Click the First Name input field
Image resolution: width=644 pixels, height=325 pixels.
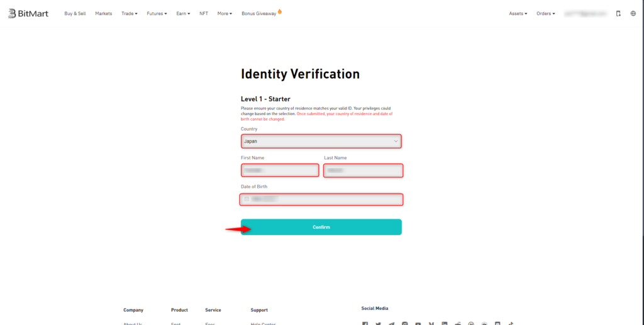click(x=280, y=170)
